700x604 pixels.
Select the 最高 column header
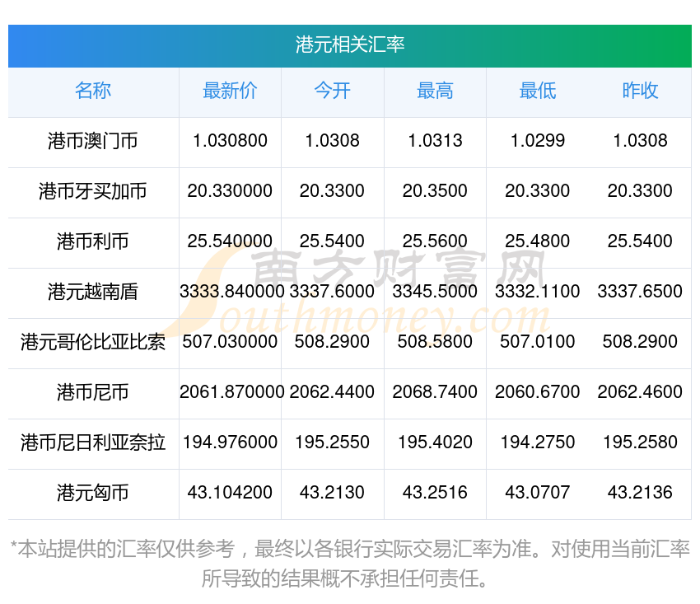point(435,91)
